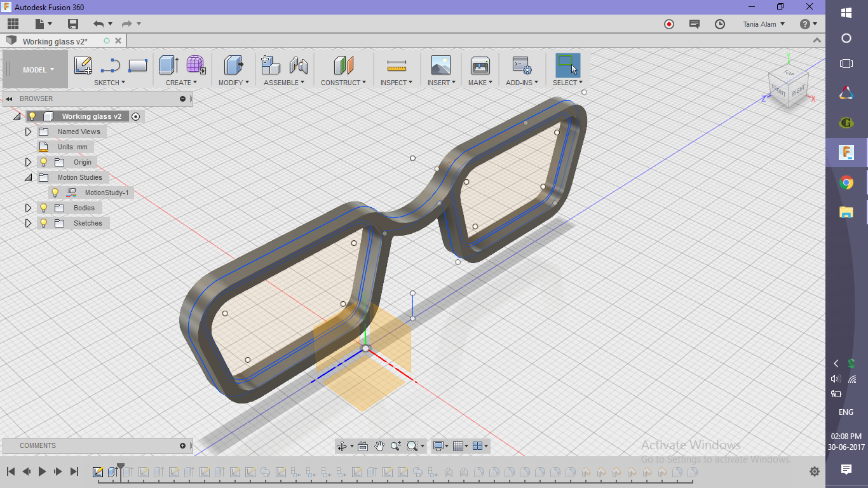This screenshot has width=868, height=488.
Task: Toggle visibility bulb of Working glass v2
Action: pyautogui.click(x=32, y=116)
